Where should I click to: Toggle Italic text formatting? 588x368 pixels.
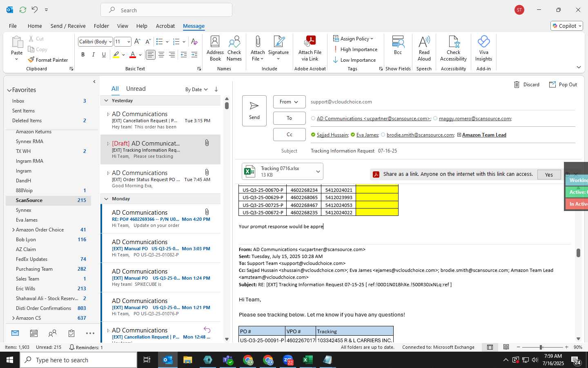(x=94, y=54)
